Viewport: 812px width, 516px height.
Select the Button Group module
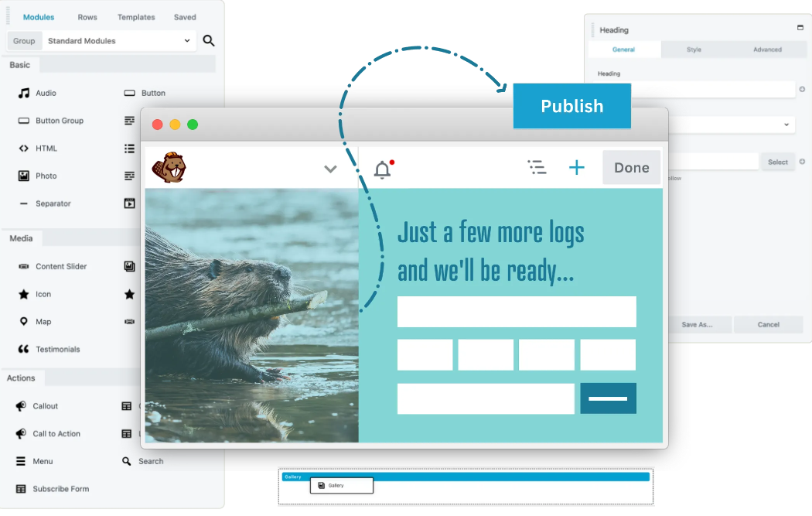51,121
